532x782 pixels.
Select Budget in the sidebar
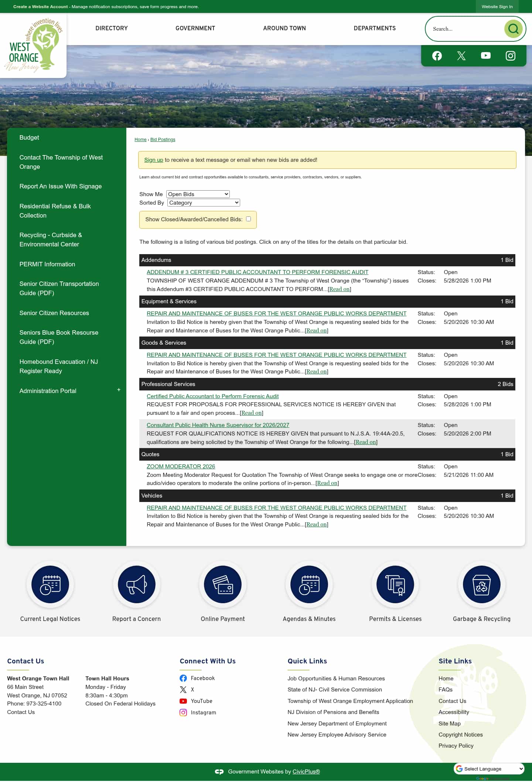tap(29, 137)
